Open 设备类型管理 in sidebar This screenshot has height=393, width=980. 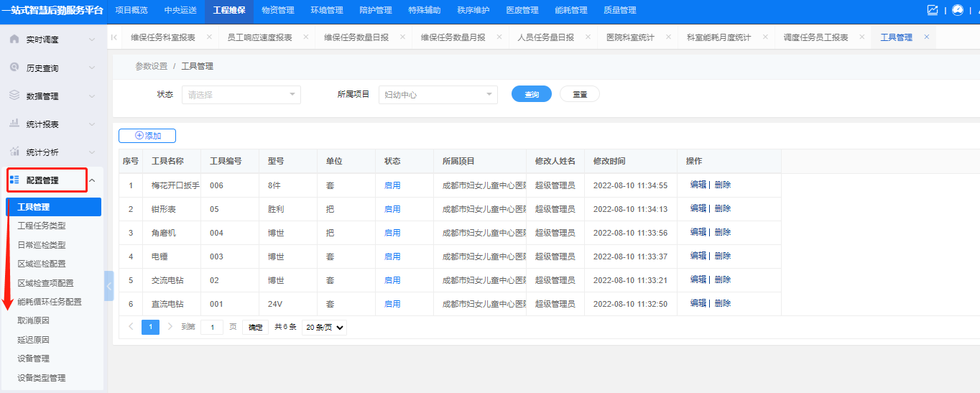coord(42,378)
